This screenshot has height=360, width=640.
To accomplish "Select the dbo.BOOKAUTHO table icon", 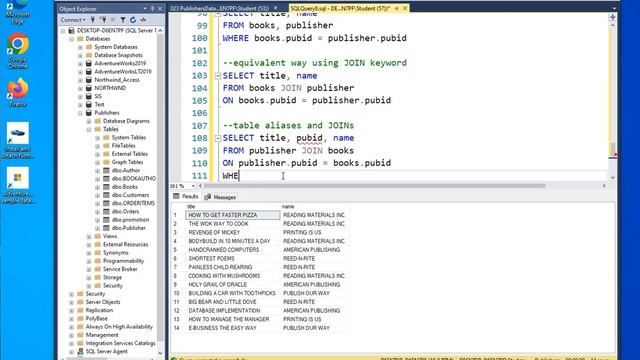I will point(106,179).
